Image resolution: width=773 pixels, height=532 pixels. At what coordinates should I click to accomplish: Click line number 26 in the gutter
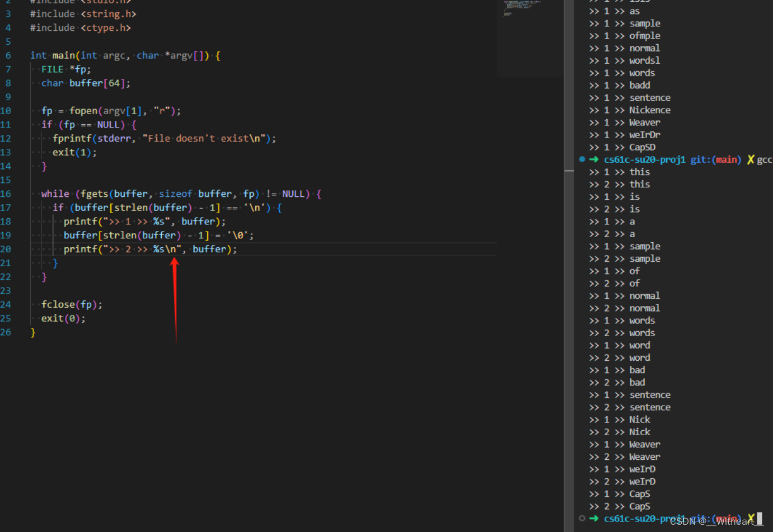coord(6,332)
